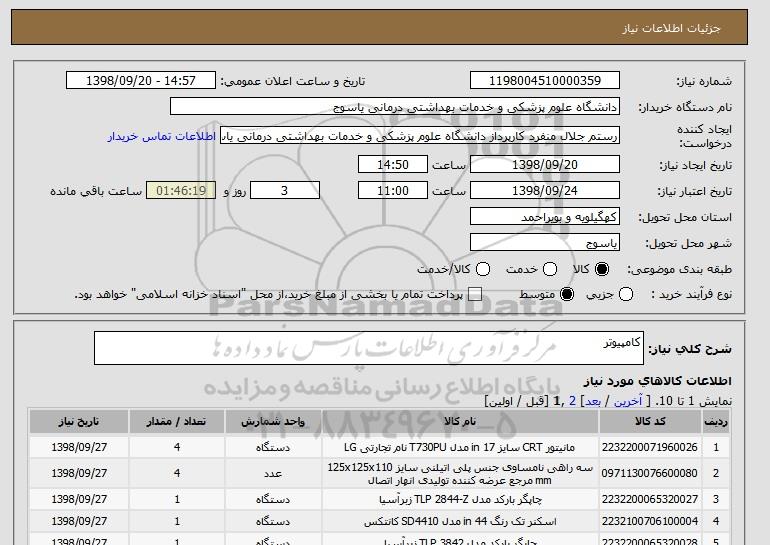Image resolution: width=770 pixels, height=545 pixels.
Task: Select item code 2232200071960026
Action: coord(650,447)
